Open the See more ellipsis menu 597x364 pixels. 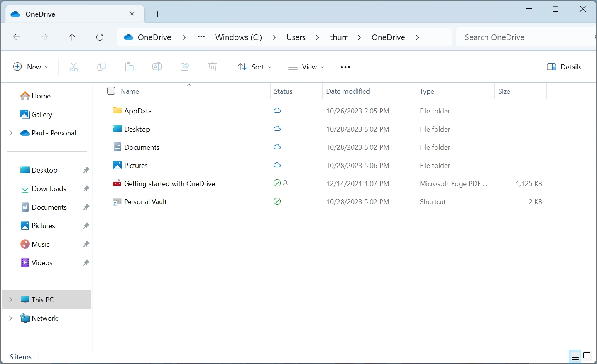[x=345, y=67]
